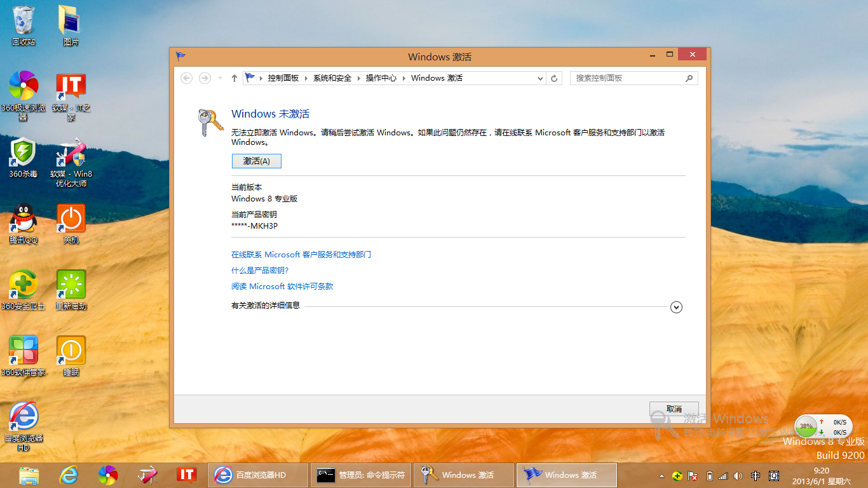Image resolution: width=868 pixels, height=488 pixels.
Task: Select 系统和安全 in address breadcrumb
Action: coord(332,78)
